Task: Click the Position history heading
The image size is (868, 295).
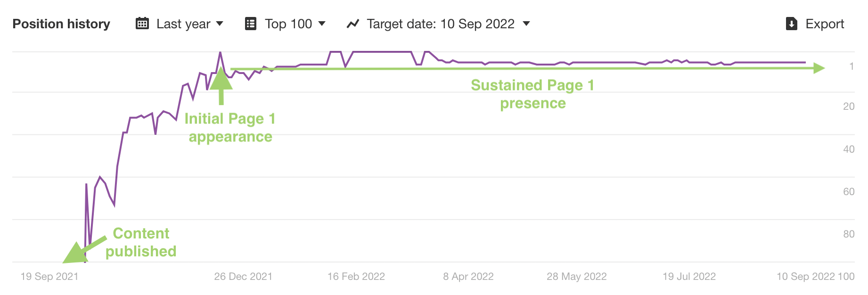Action: pos(61,24)
